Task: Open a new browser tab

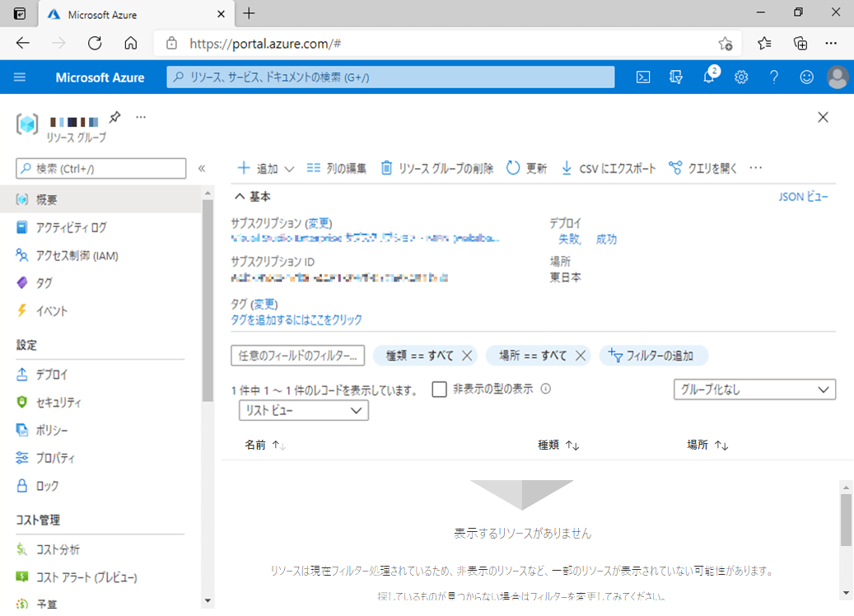Action: tap(249, 14)
